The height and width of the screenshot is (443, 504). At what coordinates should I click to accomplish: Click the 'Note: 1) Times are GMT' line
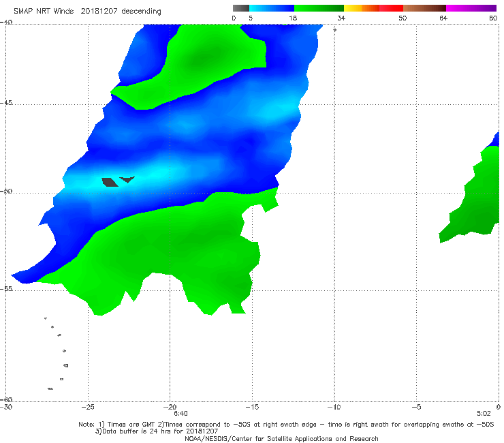(286, 425)
